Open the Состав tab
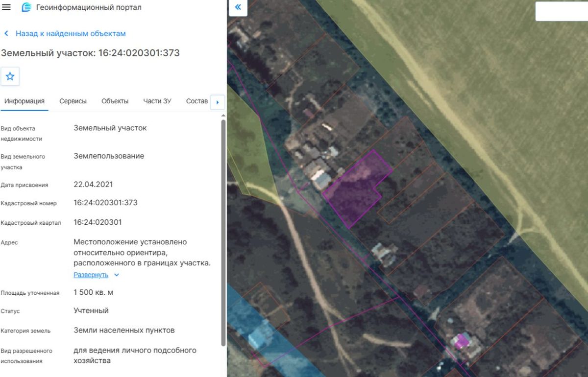The height and width of the screenshot is (377, 588). tap(197, 101)
